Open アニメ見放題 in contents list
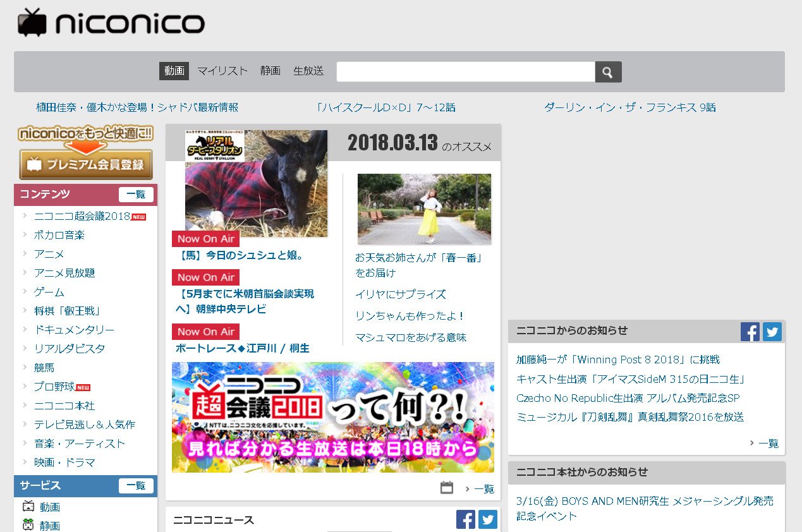The width and height of the screenshot is (802, 532). coord(64,273)
